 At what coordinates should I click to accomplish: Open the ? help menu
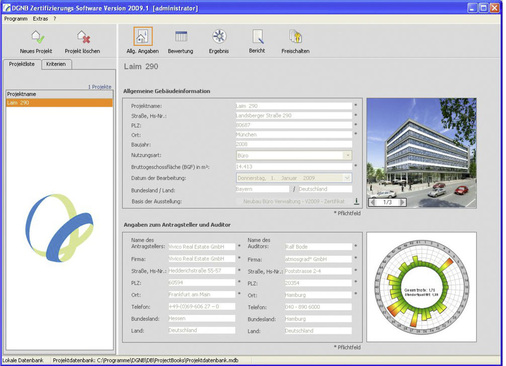55,19
